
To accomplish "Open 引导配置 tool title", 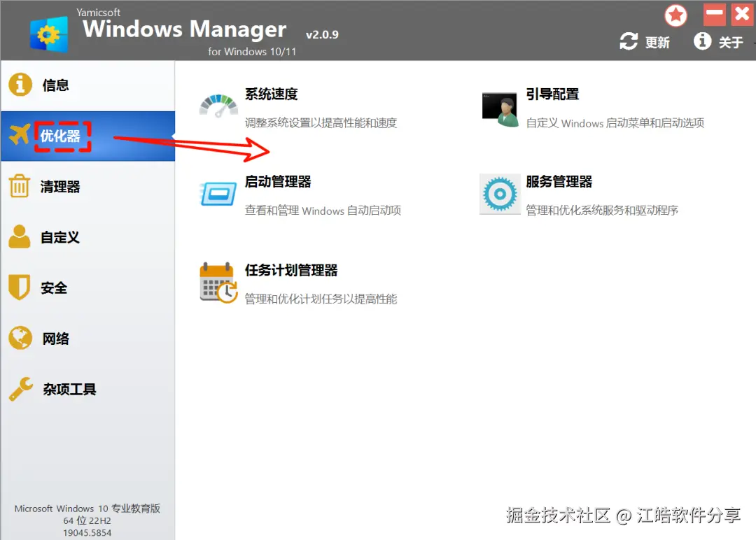I will (x=552, y=94).
